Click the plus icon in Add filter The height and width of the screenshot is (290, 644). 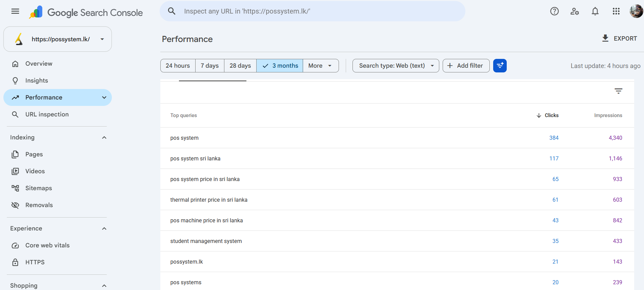click(450, 66)
